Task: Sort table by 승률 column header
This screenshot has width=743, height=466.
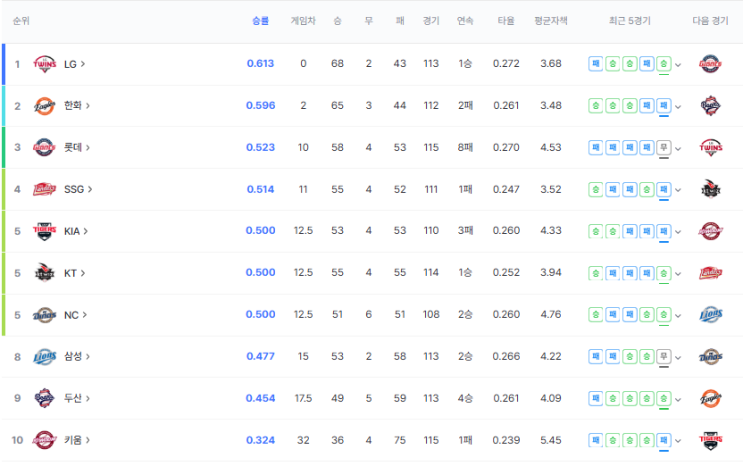Action: click(x=260, y=21)
